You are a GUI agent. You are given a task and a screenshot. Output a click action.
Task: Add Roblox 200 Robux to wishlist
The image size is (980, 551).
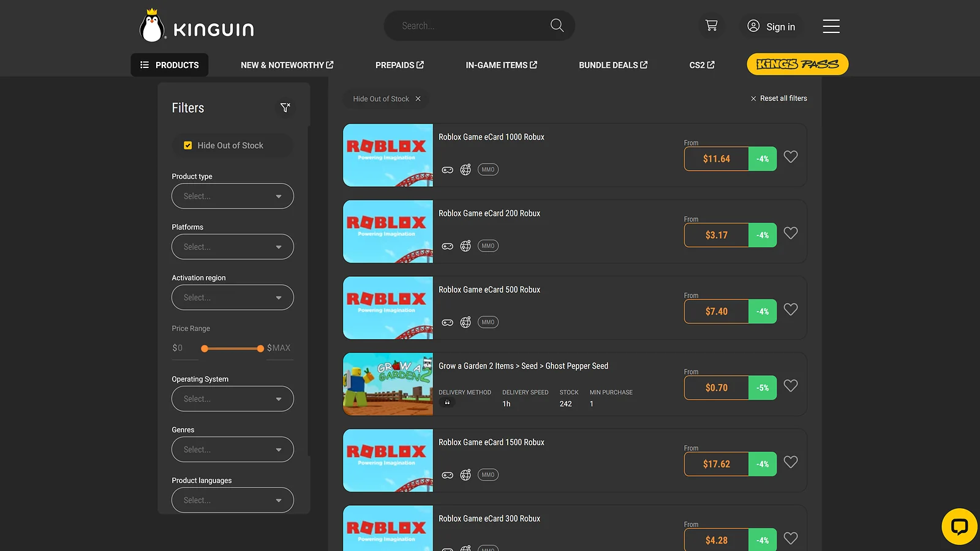click(x=791, y=233)
